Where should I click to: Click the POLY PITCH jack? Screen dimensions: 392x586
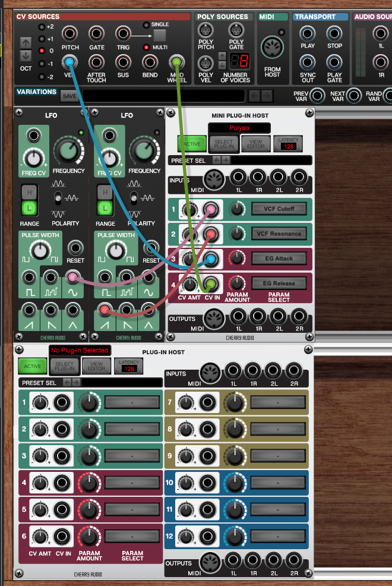coord(206,31)
